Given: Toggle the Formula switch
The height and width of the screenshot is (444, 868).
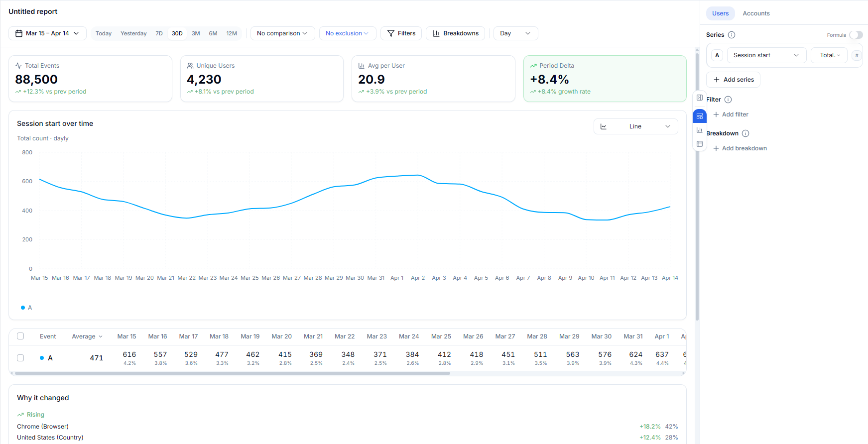Looking at the screenshot, I should pos(856,35).
